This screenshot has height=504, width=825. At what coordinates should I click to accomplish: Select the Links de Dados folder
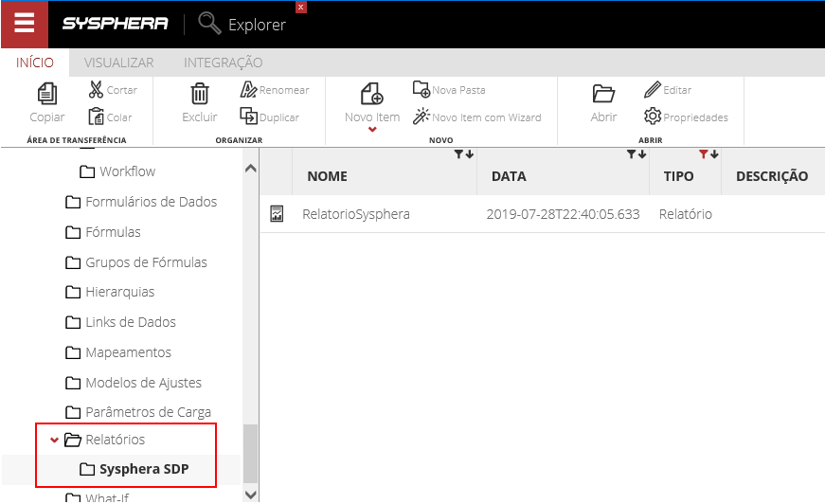[120, 322]
